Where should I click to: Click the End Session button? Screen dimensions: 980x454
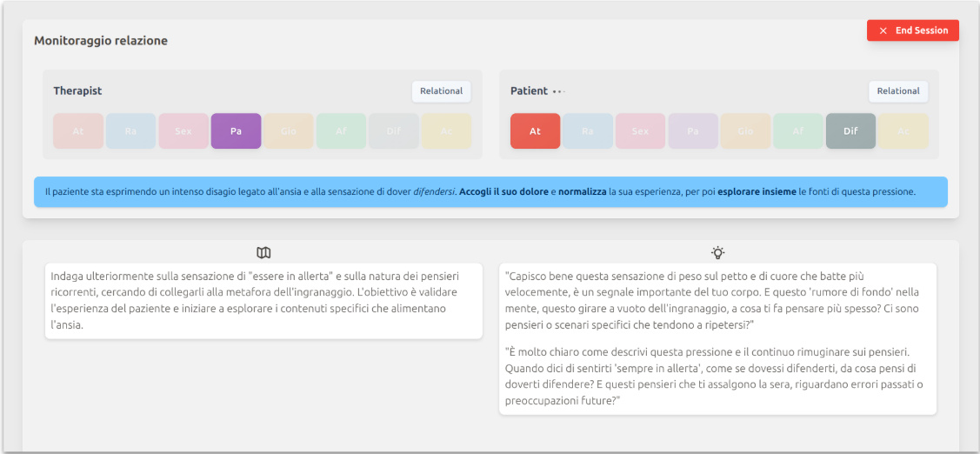point(912,30)
